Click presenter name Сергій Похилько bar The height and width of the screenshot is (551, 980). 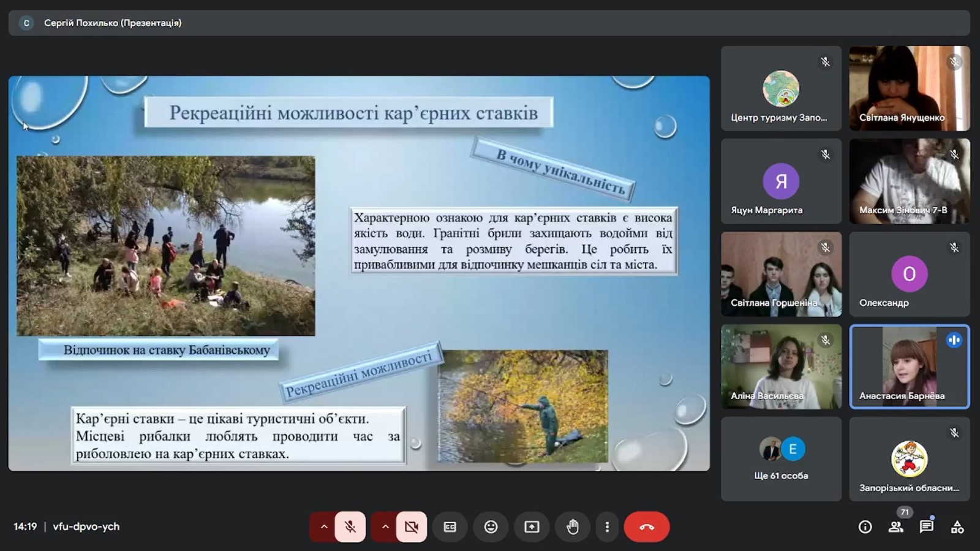(113, 23)
